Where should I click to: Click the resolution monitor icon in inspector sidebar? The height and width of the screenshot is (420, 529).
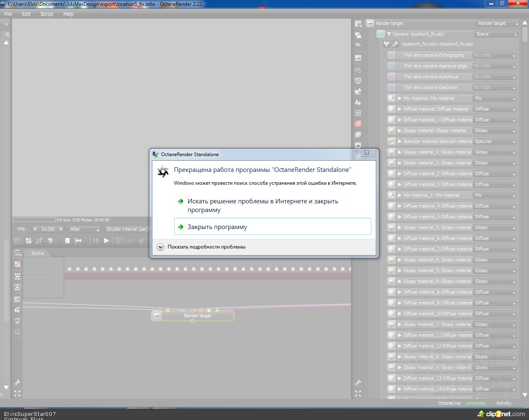click(358, 81)
